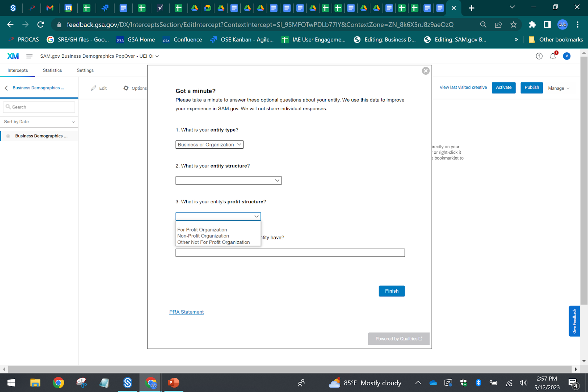Screen dimensions: 588x392
Task: Switch to the Settings tab
Action: (x=85, y=70)
